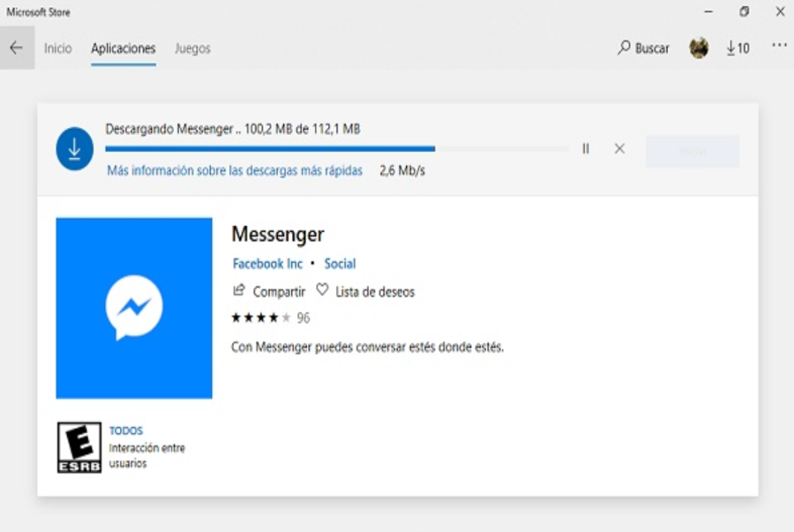Click the greyed-out Iniciar button
Viewport: 794px width, 532px height.
coord(693,152)
